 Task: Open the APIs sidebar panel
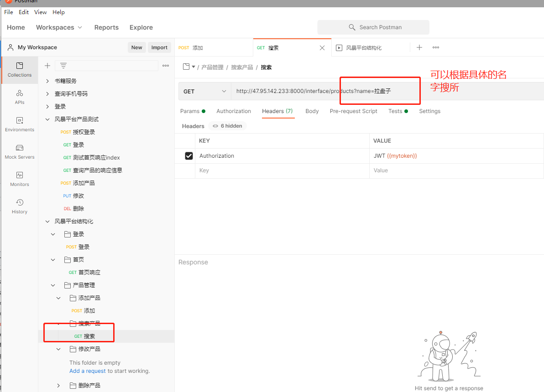20,97
